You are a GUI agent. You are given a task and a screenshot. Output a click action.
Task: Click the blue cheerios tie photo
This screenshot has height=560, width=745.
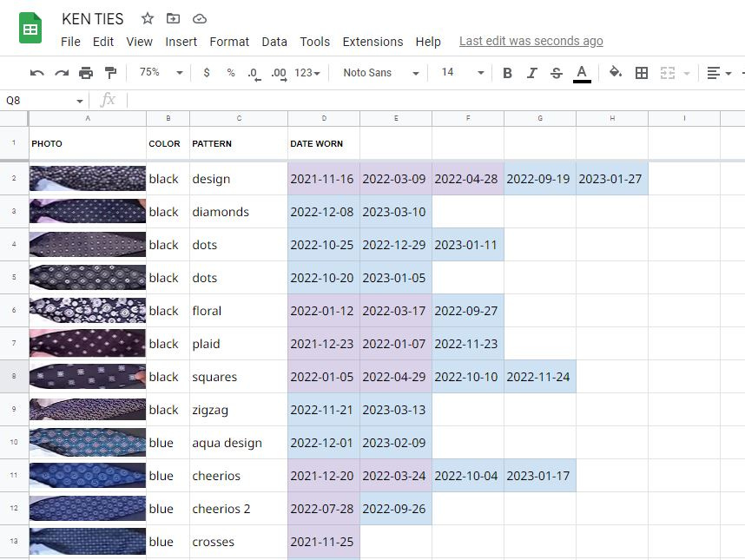(88, 476)
